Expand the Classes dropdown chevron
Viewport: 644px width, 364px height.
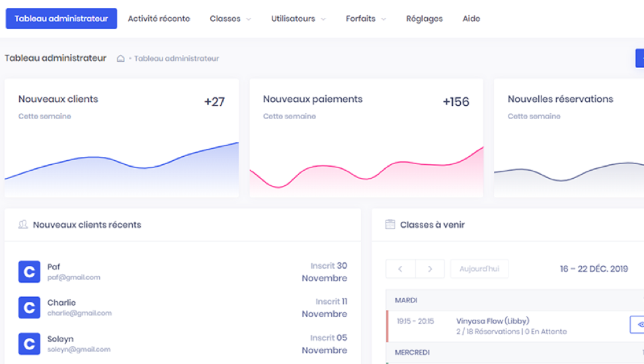click(249, 19)
